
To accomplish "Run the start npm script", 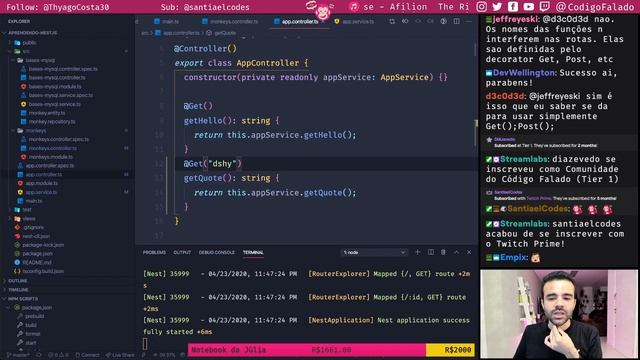I will [31, 343].
